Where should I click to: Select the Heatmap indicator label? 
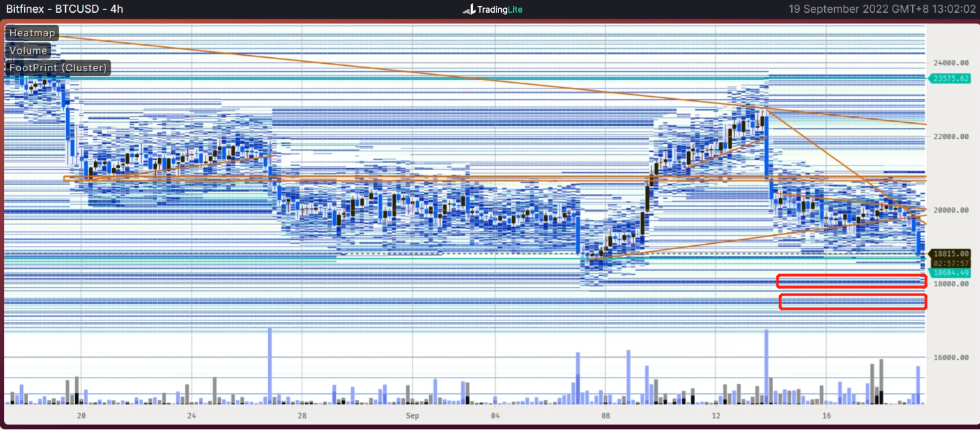coord(32,33)
